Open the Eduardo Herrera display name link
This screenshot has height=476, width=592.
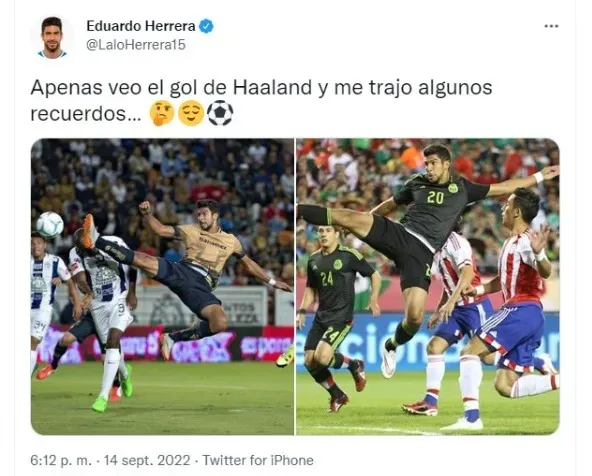click(141, 26)
